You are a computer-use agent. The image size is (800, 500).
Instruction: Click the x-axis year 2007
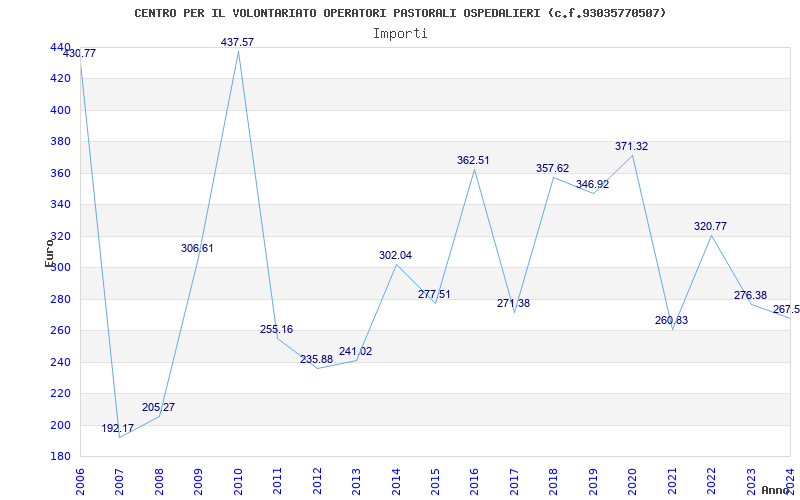tap(119, 482)
